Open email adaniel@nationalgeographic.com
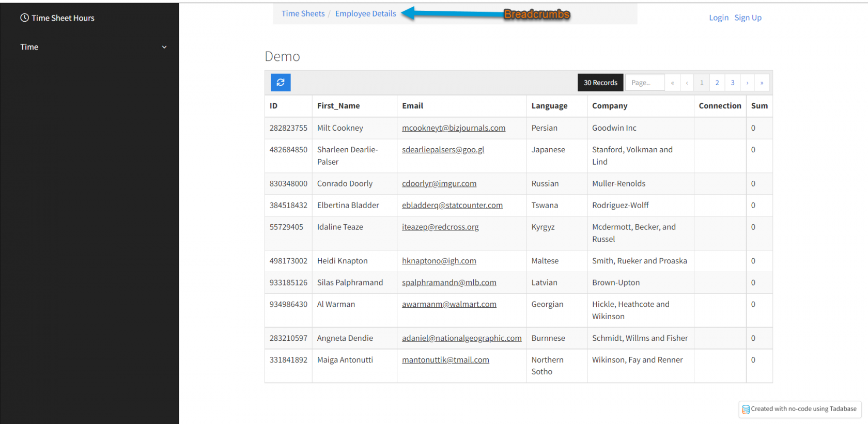Screen dimensions: 868x424 (x=462, y=338)
